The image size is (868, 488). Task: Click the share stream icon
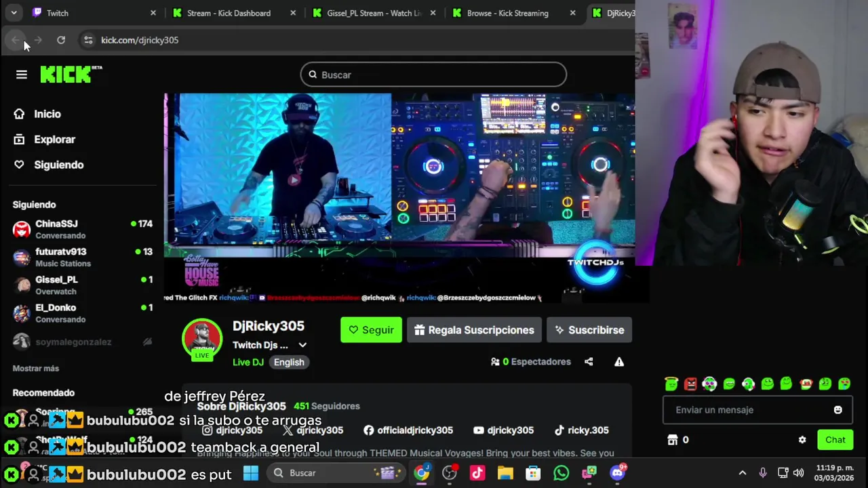point(589,362)
